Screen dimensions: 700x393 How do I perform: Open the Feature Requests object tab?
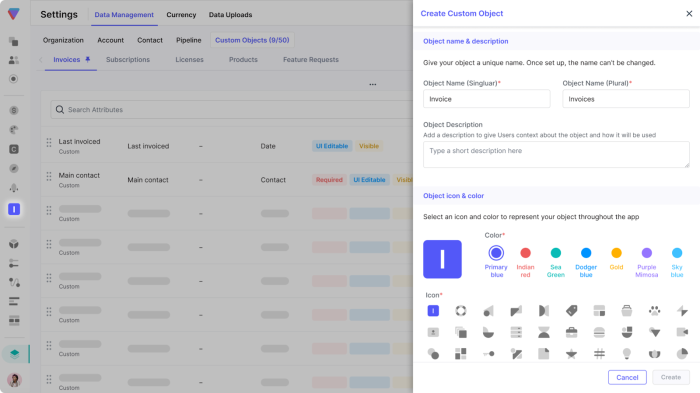click(x=311, y=60)
